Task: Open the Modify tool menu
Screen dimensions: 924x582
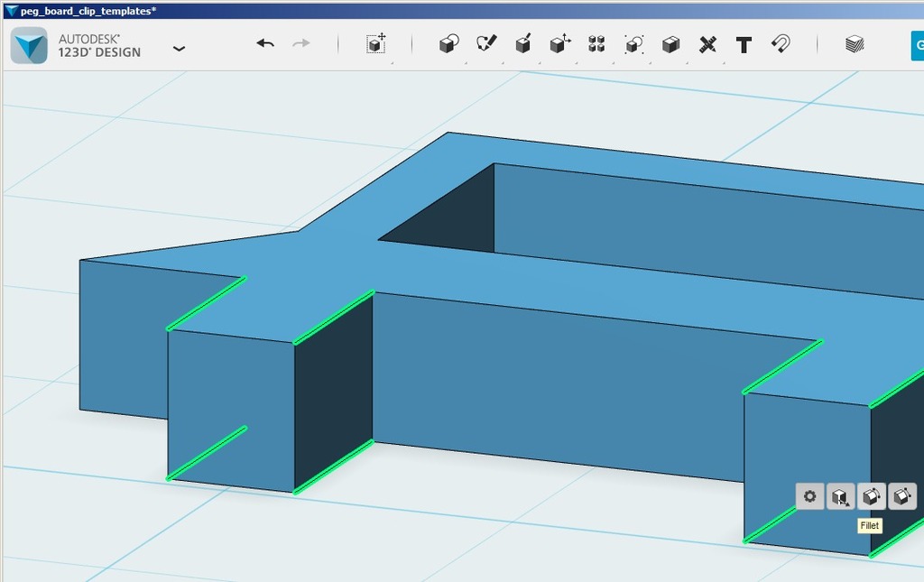Action: 560,43
